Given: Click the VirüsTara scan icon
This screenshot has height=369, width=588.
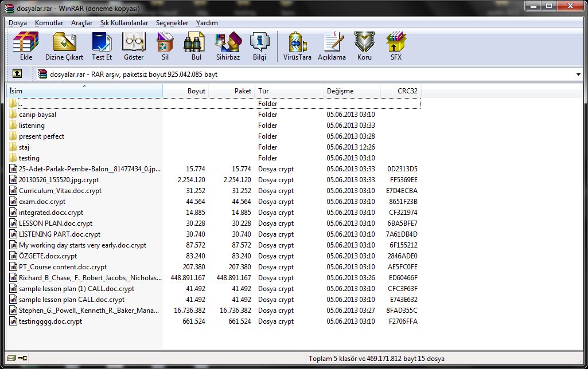Looking at the screenshot, I should (297, 46).
